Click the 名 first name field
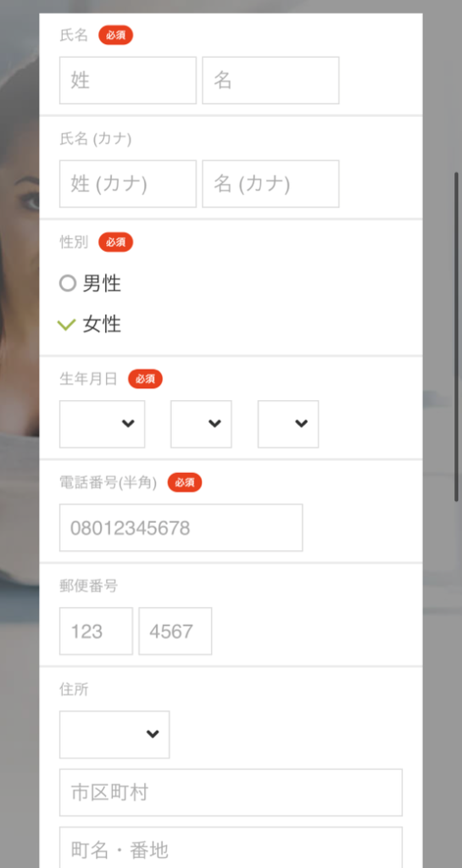The width and height of the screenshot is (462, 868). tap(270, 81)
